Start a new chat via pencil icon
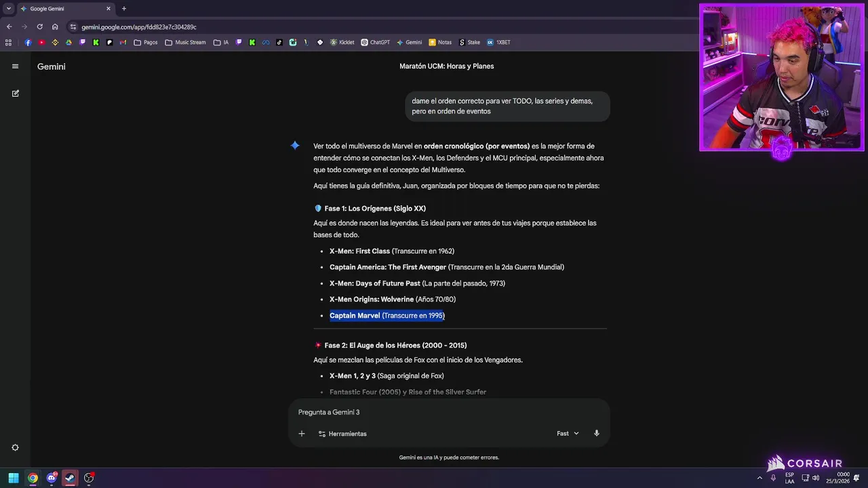This screenshot has height=488, width=868. tap(15, 94)
